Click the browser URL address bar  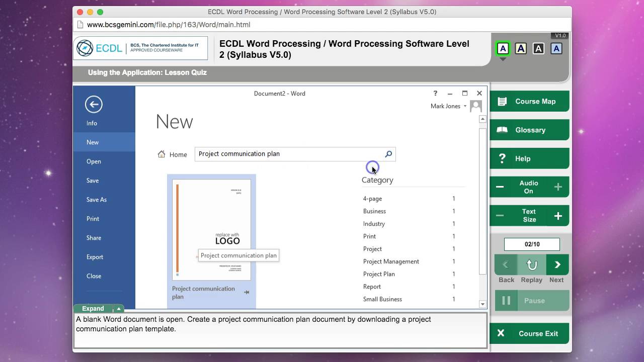pos(322,25)
